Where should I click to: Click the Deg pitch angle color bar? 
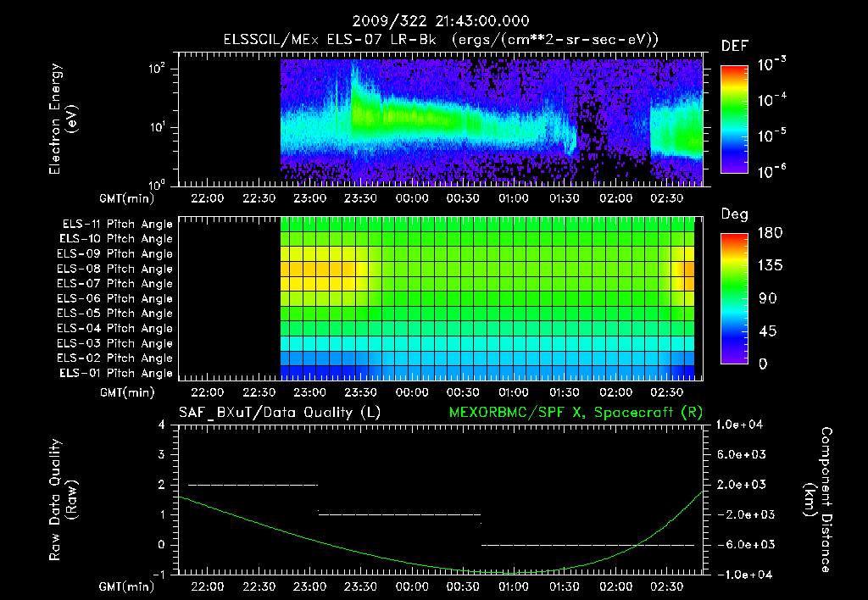tap(734, 298)
